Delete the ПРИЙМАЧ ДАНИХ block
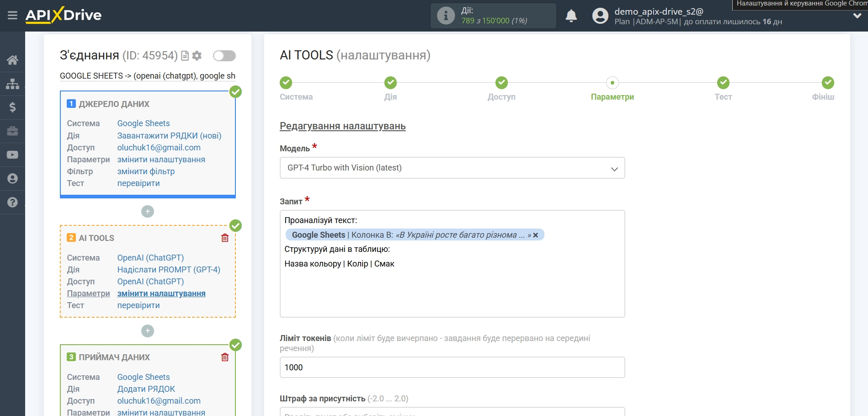 225,357
